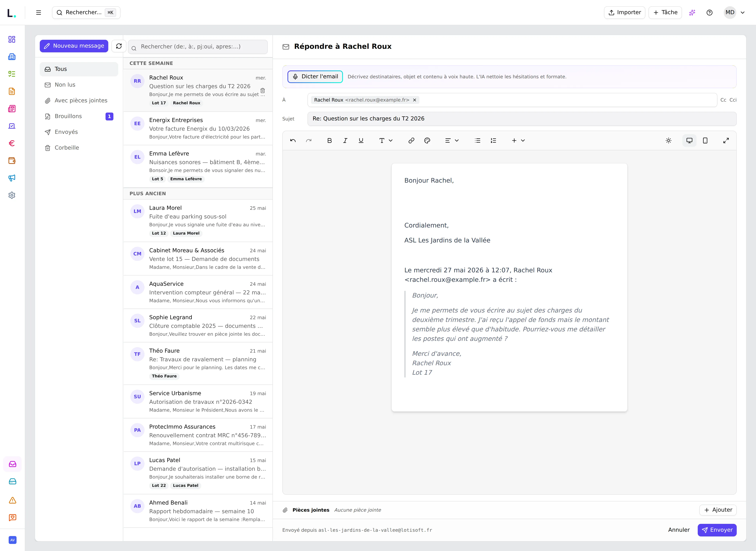Insert a bulleted list
The width and height of the screenshot is (756, 551).
click(477, 141)
